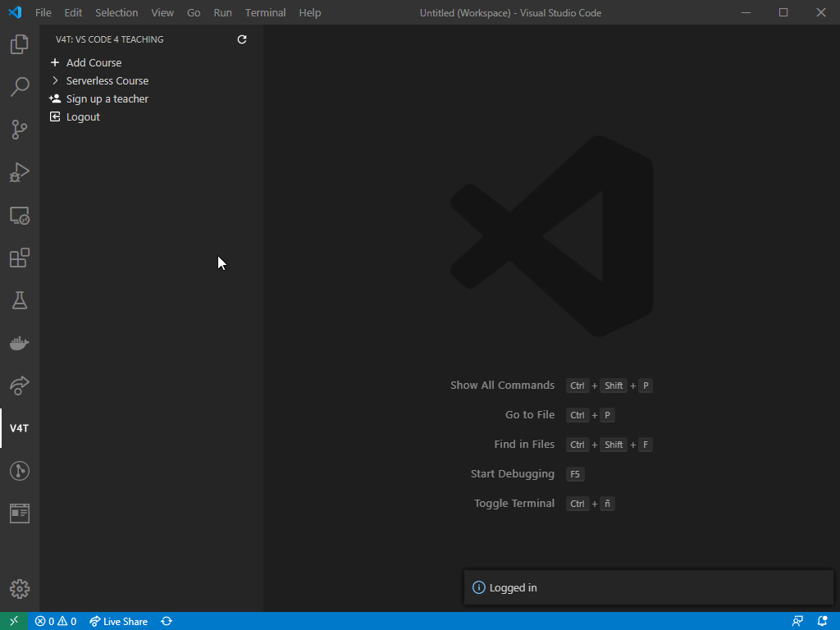Open the Selection menu

(116, 12)
